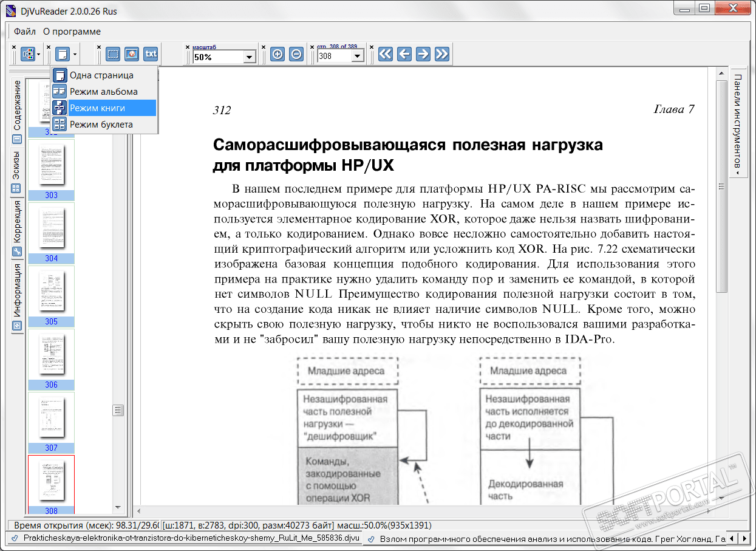Select page 303 thumbnail
The height and width of the screenshot is (551, 756).
[51, 171]
